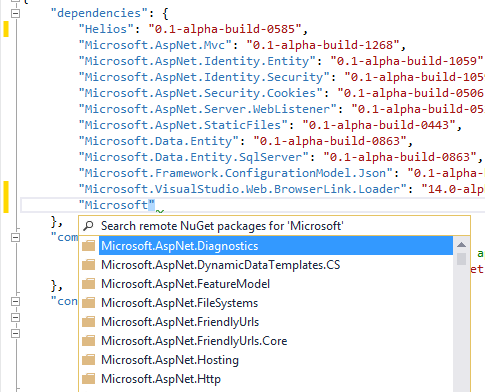Image resolution: width=485 pixels, height=392 pixels.
Task: Click package icon next to Microsoft.AspNet.Diagnostics
Action: coord(89,246)
